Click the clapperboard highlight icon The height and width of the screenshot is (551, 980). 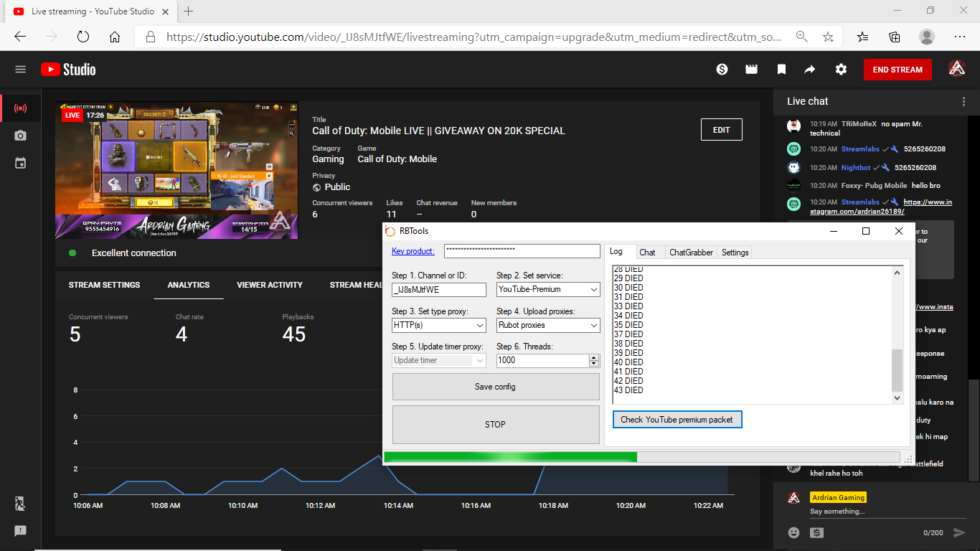tap(751, 70)
